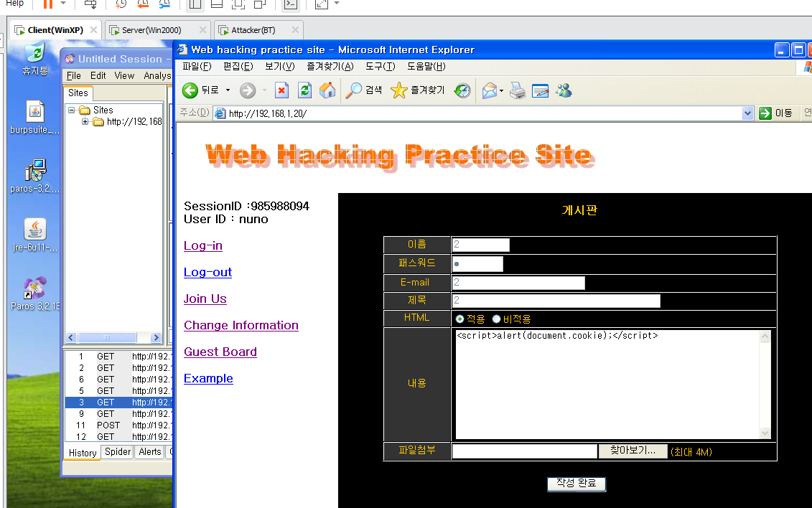Click the Log-out link
This screenshot has width=812, height=508.
pyautogui.click(x=207, y=272)
